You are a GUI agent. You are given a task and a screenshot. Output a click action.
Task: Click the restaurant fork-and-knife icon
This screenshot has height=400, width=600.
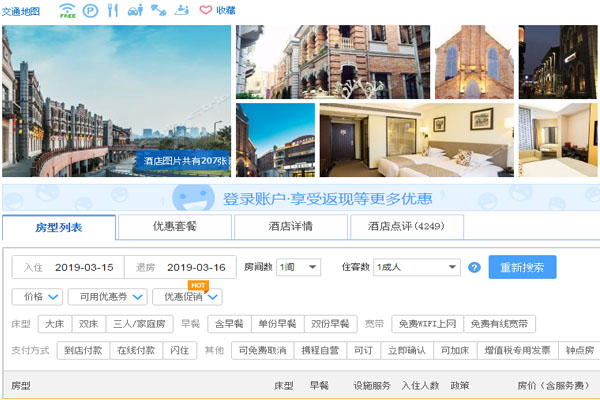click(x=112, y=10)
